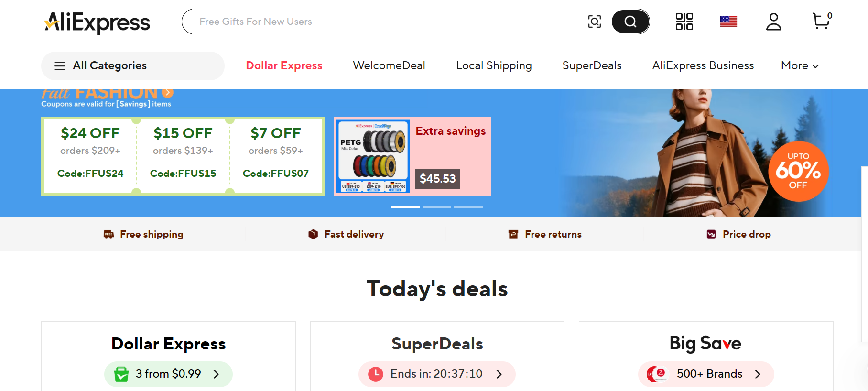Select the SuperDeals navigation item
Screen dimensions: 868x391
coord(592,66)
